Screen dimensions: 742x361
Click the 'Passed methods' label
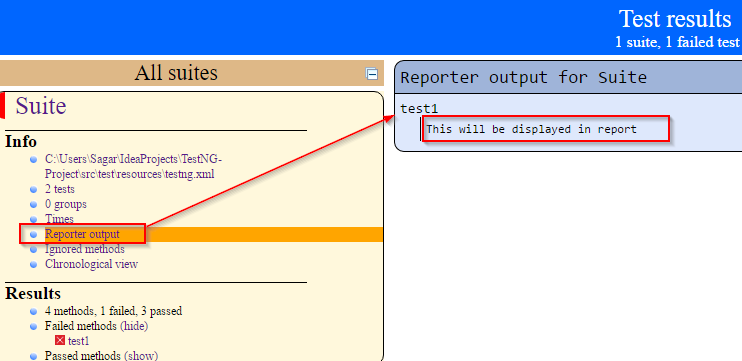pyautogui.click(x=83, y=356)
